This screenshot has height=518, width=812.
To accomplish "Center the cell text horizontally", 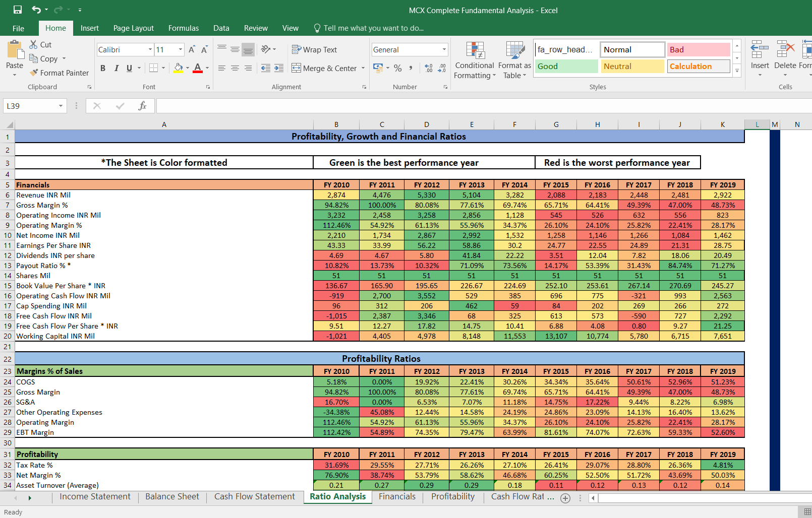I will [235, 68].
